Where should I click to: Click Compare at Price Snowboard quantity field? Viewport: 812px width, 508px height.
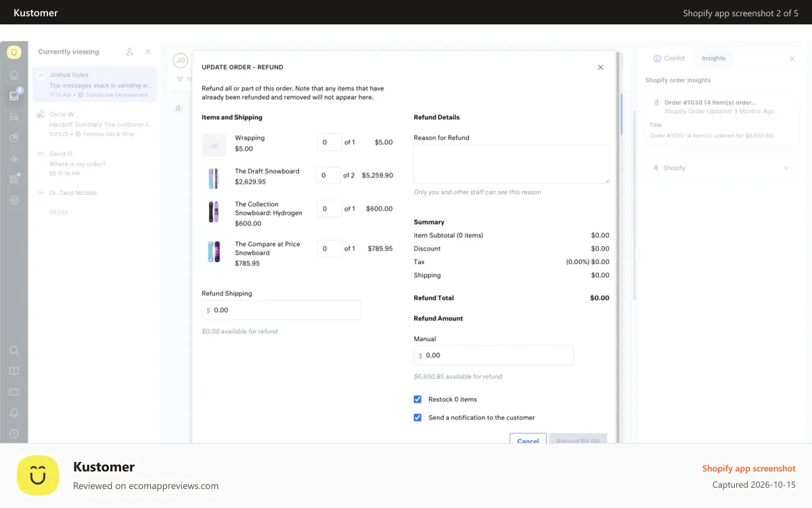coord(330,249)
